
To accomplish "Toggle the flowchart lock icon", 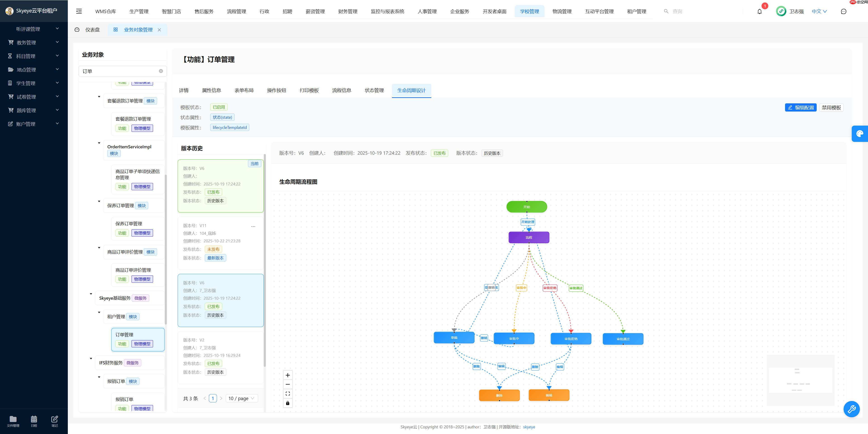I will 288,403.
